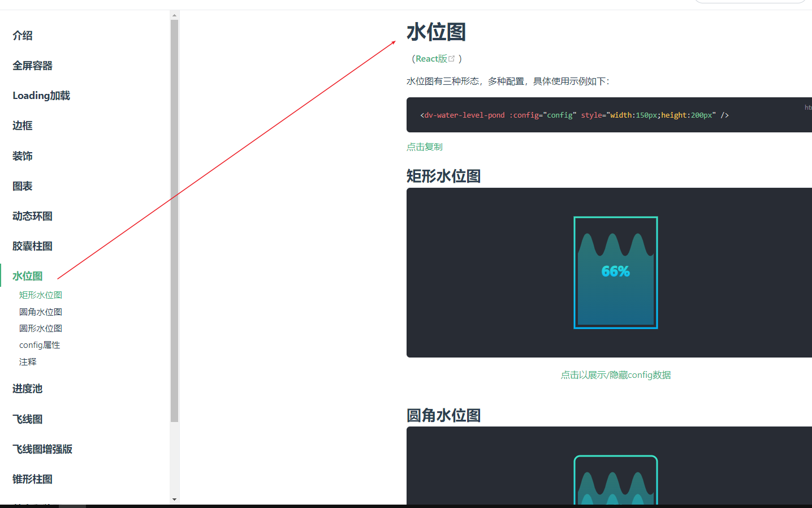Open the 进度池 sidebar section
This screenshot has width=812, height=508.
[x=28, y=389]
